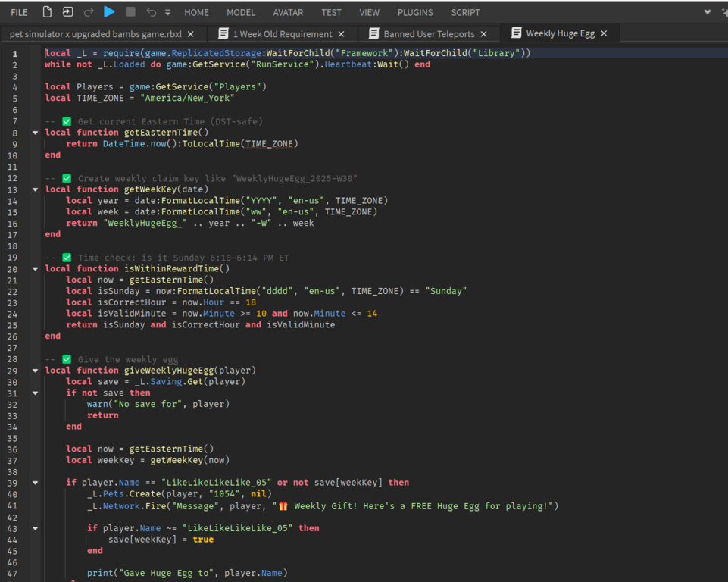
Task: Select the SCRIPT ribbon tab
Action: coord(465,12)
